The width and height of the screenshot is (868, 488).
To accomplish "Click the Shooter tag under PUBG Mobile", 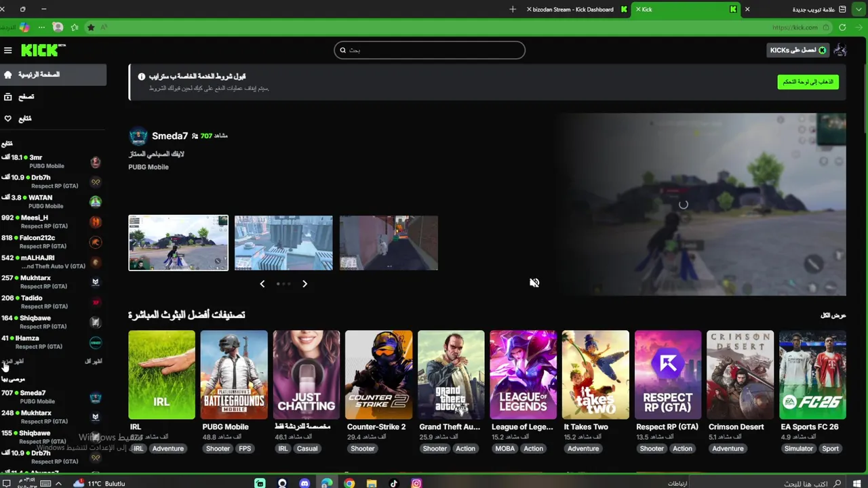I will [x=218, y=449].
